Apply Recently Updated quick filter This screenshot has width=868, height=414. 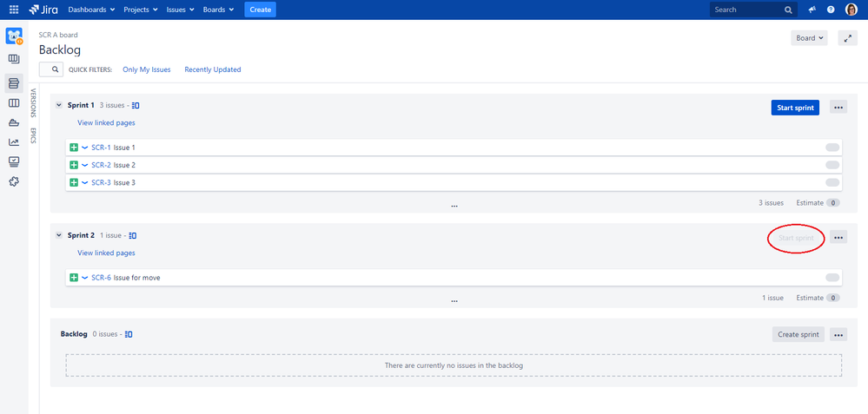tap(213, 69)
